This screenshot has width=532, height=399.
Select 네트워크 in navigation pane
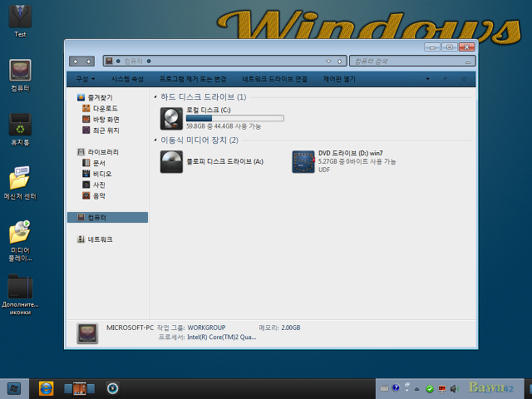[x=95, y=239]
